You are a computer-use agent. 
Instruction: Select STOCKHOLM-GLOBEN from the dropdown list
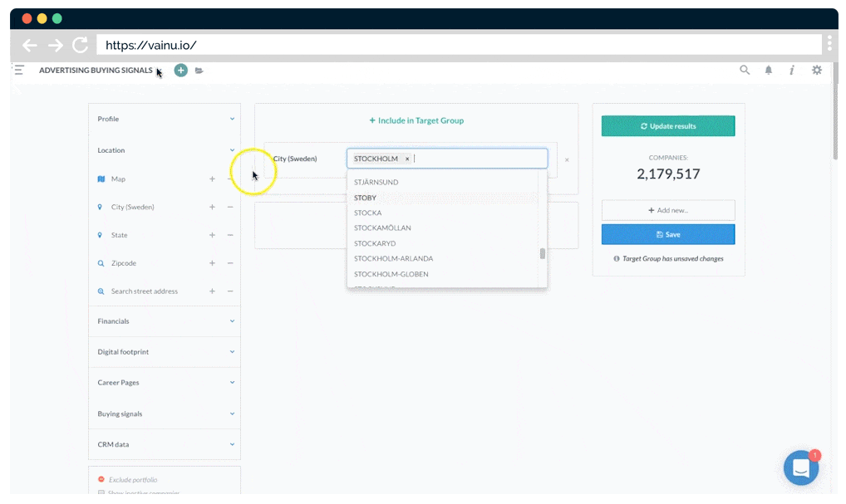[391, 274]
